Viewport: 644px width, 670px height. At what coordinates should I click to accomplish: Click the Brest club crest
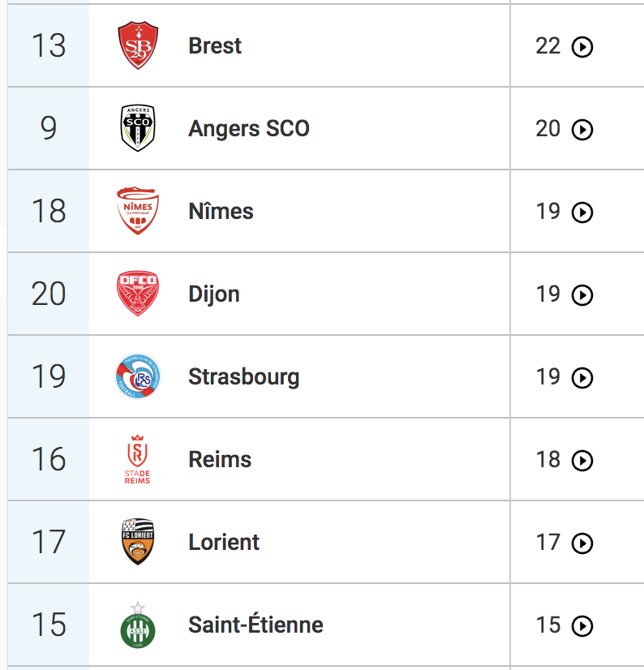pyautogui.click(x=138, y=45)
